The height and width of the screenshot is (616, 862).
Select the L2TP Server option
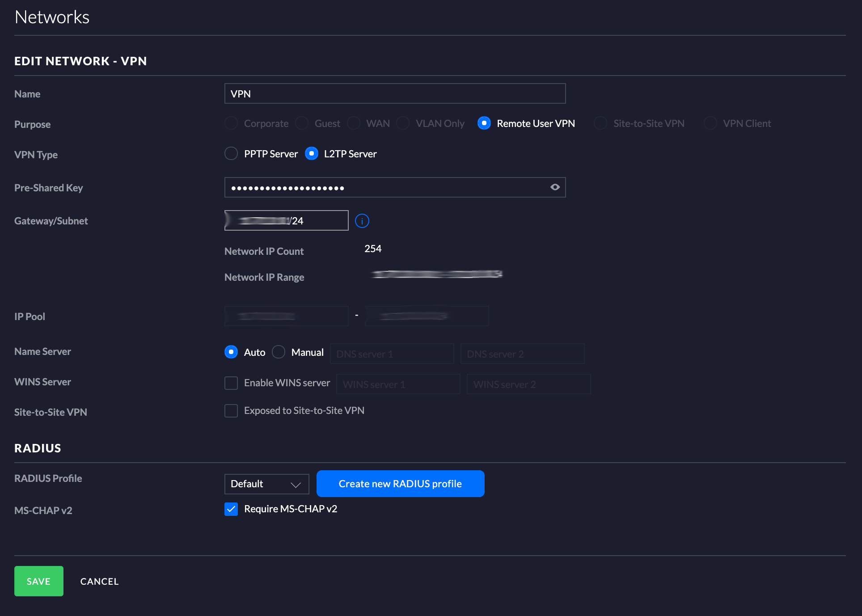[312, 154]
